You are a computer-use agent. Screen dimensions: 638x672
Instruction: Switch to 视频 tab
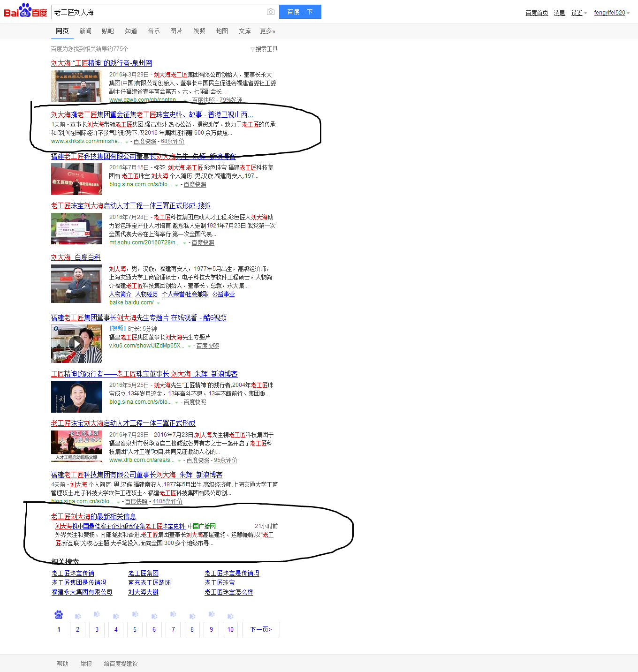(199, 31)
